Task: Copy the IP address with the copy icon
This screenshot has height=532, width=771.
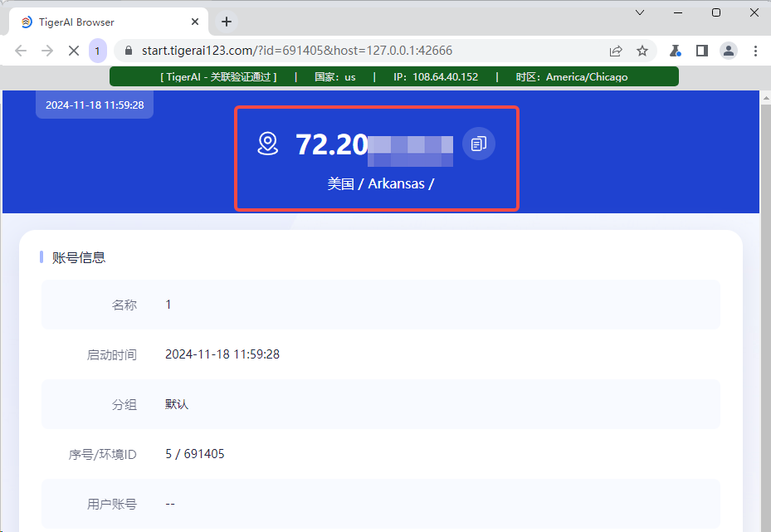Action: tap(478, 144)
